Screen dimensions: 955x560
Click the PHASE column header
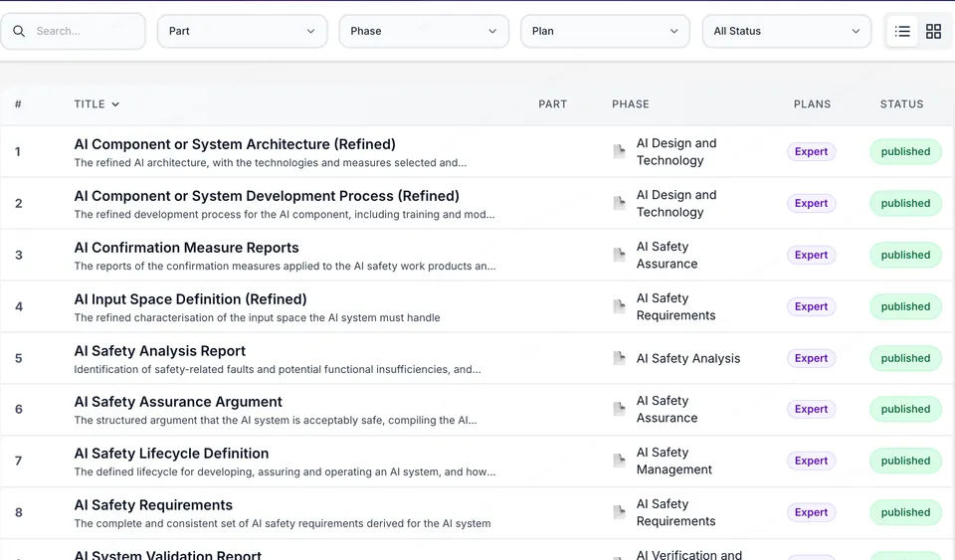631,104
